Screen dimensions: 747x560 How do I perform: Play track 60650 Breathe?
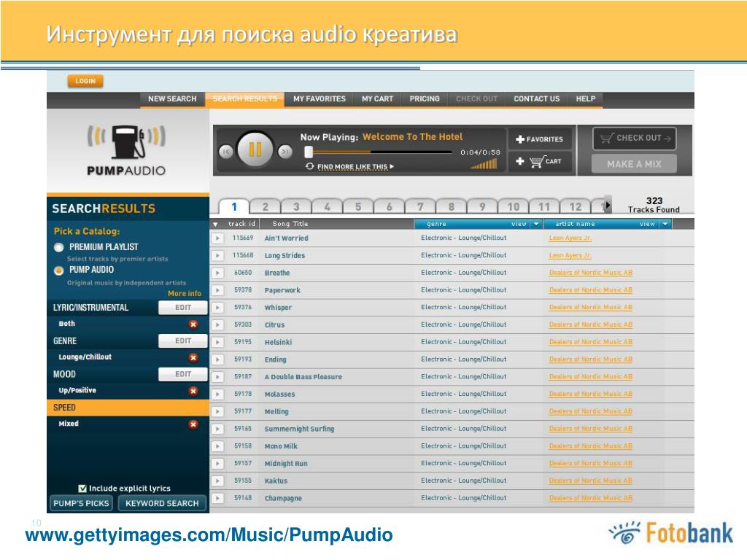(x=217, y=273)
